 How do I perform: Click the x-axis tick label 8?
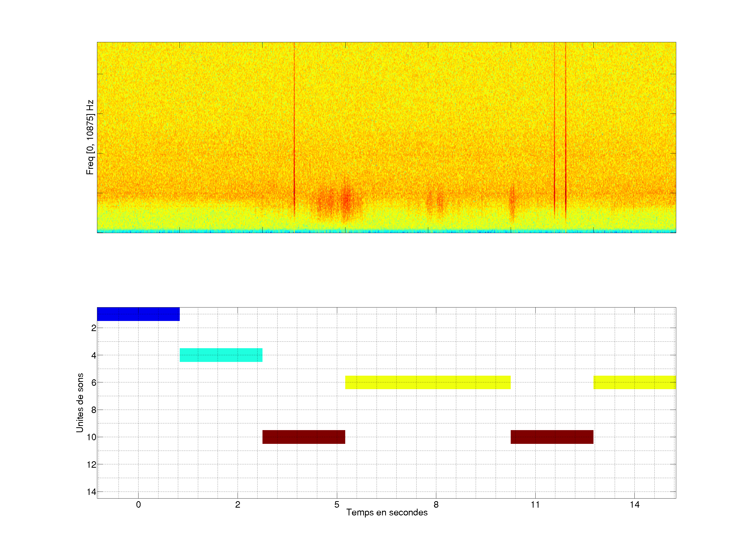coord(436,505)
